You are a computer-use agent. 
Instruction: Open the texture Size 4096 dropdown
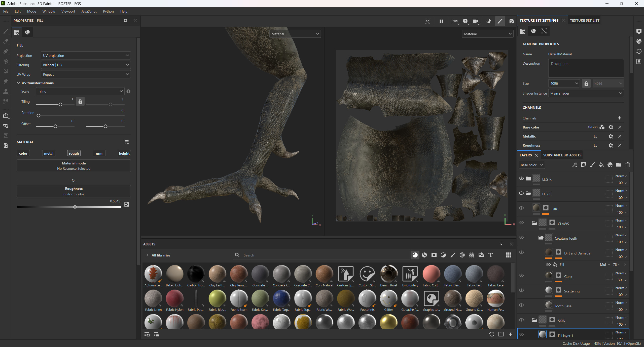tap(564, 83)
